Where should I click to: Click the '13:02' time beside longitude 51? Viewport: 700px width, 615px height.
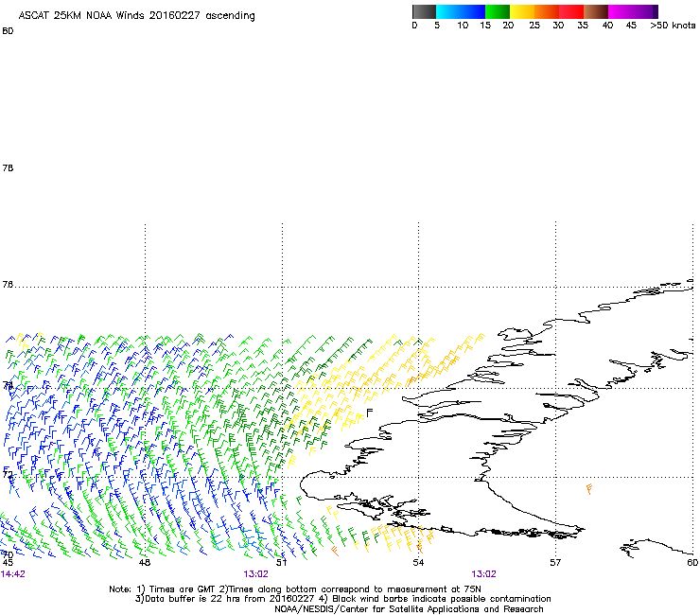tap(255, 574)
